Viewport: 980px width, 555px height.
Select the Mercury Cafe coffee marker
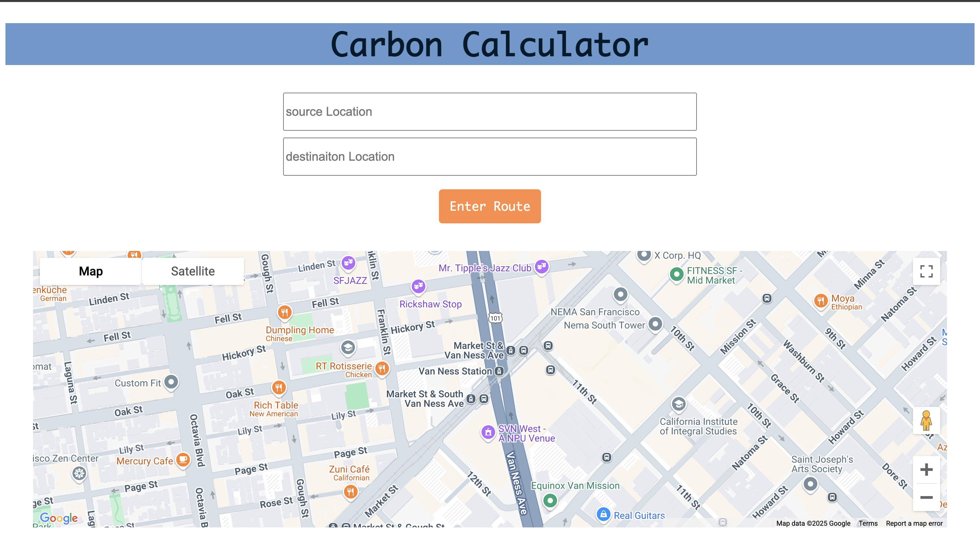pos(183,459)
